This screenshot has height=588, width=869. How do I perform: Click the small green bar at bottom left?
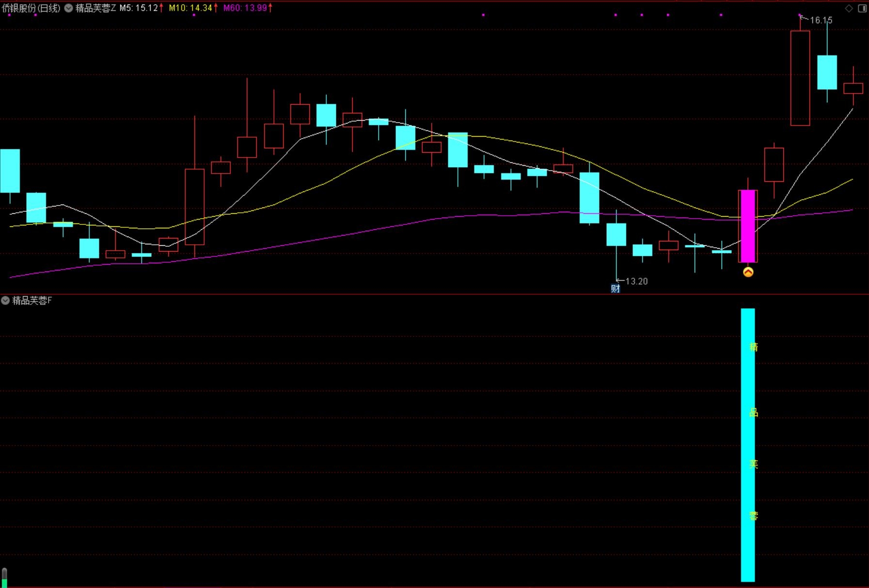coord(4,579)
